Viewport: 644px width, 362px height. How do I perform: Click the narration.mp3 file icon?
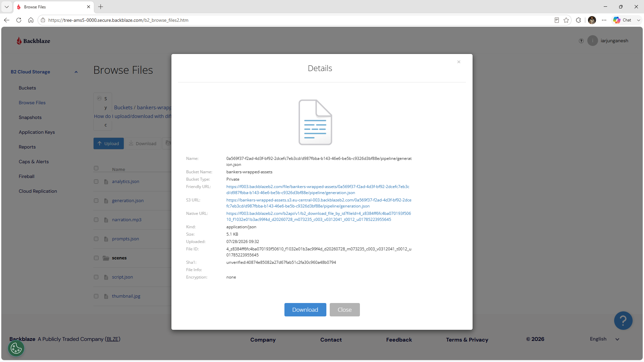tap(106, 220)
